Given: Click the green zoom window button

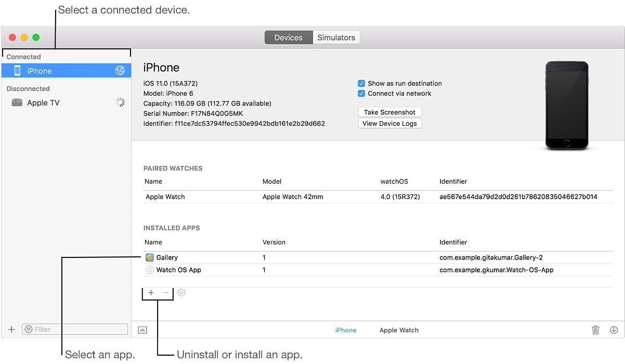Looking at the screenshot, I should (x=36, y=37).
